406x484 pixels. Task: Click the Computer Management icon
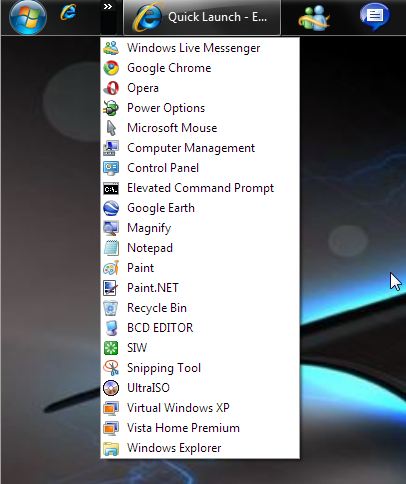[111, 148]
